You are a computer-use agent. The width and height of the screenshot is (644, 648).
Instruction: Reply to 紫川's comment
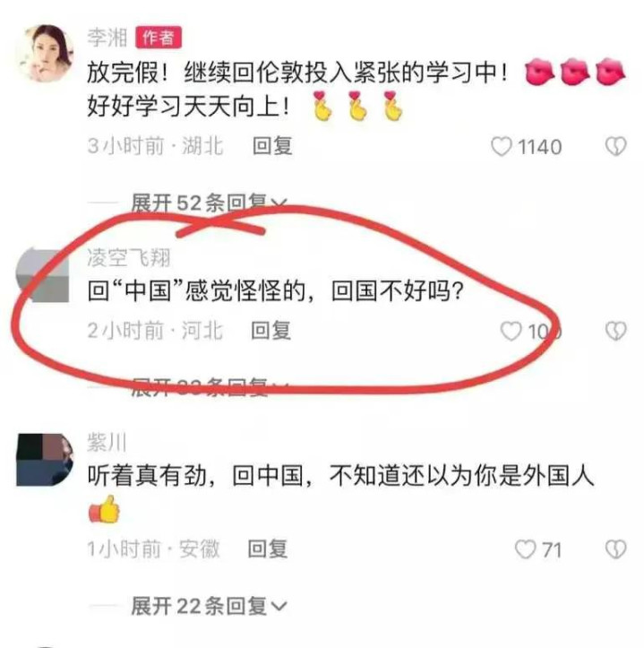coord(268,549)
